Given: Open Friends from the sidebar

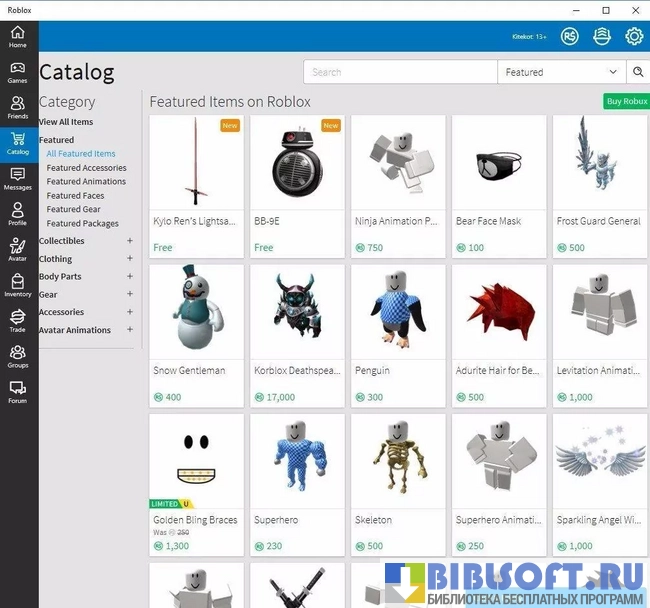Looking at the screenshot, I should [18, 108].
